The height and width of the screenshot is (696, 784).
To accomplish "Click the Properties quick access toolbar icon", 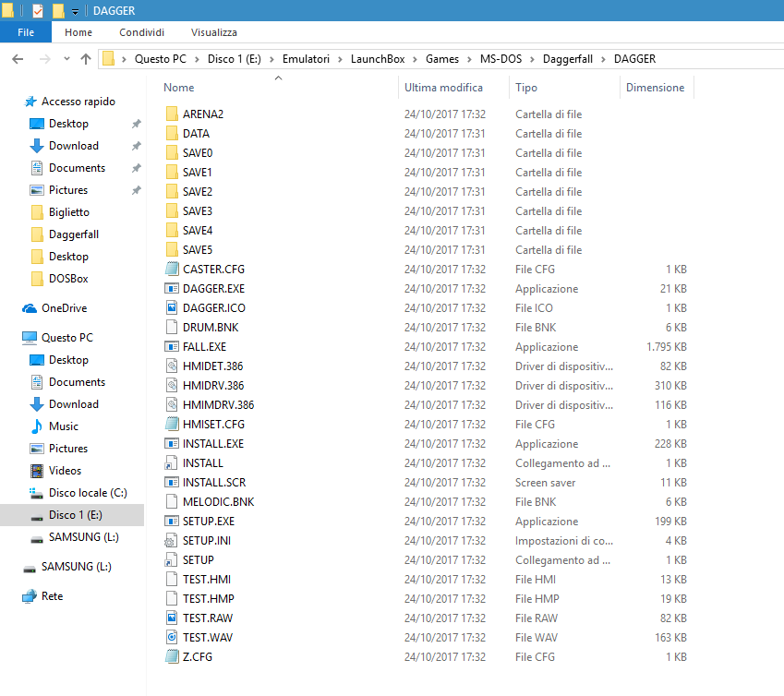I will pyautogui.click(x=38, y=10).
